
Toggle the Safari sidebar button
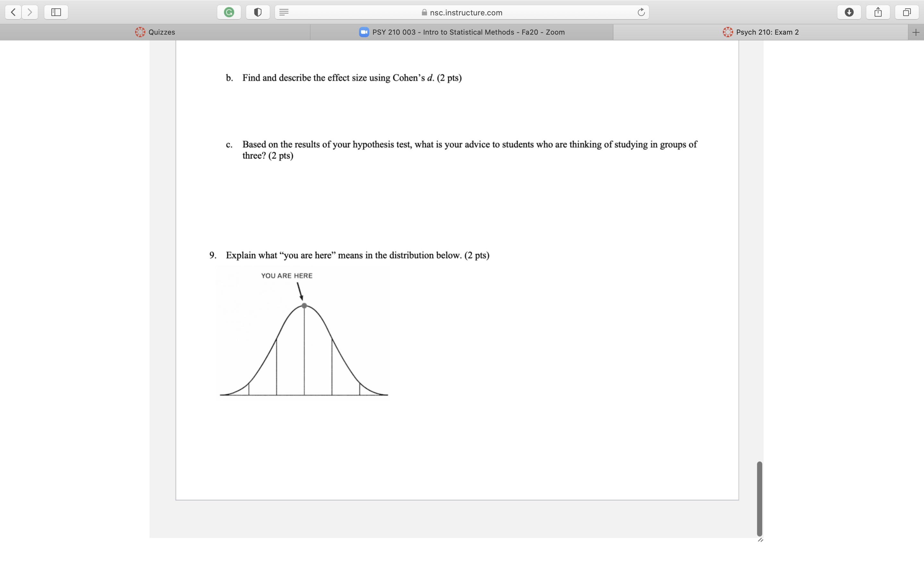56,12
